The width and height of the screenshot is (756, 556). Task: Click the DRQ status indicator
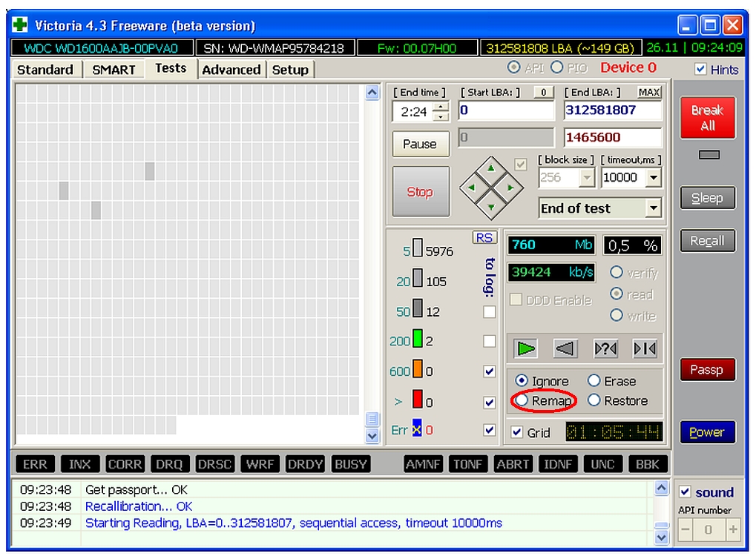169,464
